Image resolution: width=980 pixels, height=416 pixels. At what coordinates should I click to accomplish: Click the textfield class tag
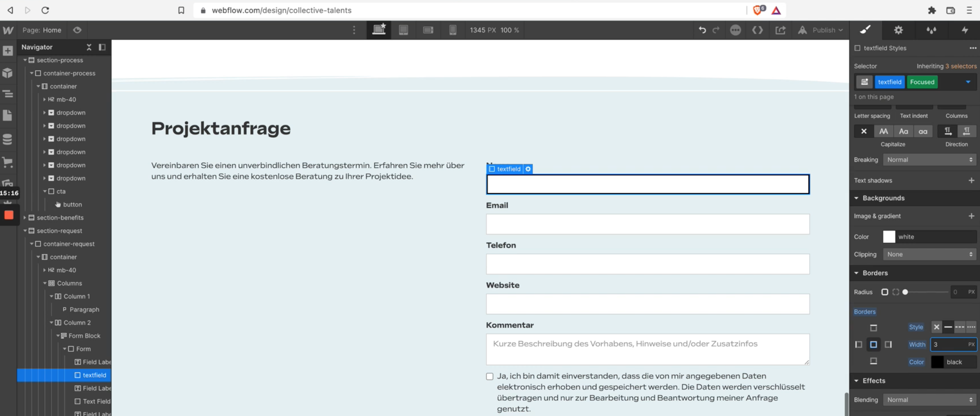click(890, 82)
